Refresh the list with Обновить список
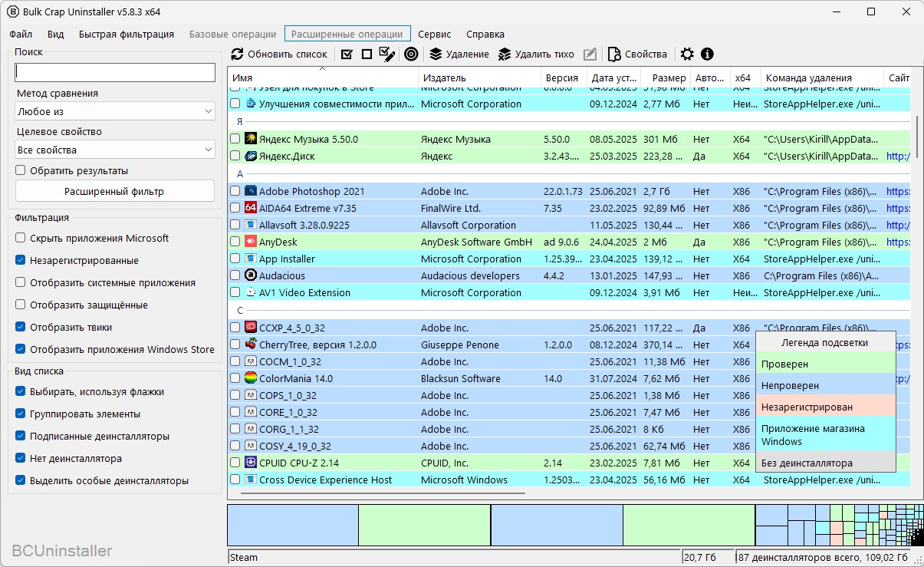Image resolution: width=924 pixels, height=567 pixels. click(279, 54)
